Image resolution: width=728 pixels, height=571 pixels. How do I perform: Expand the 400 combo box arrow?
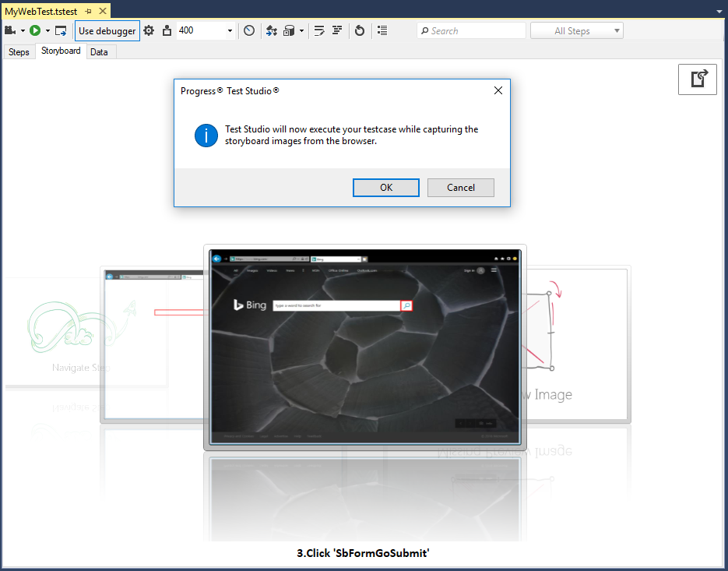click(x=230, y=31)
